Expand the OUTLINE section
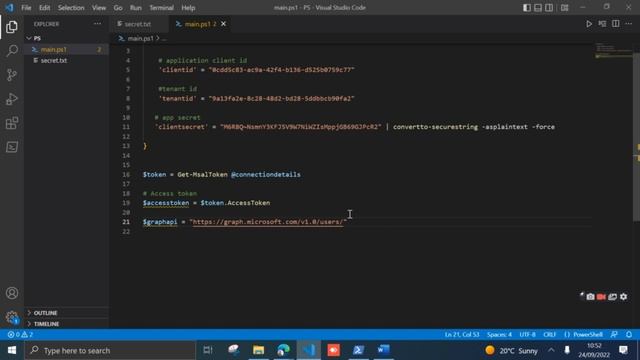Image resolution: width=640 pixels, height=360 pixels. tap(67, 313)
